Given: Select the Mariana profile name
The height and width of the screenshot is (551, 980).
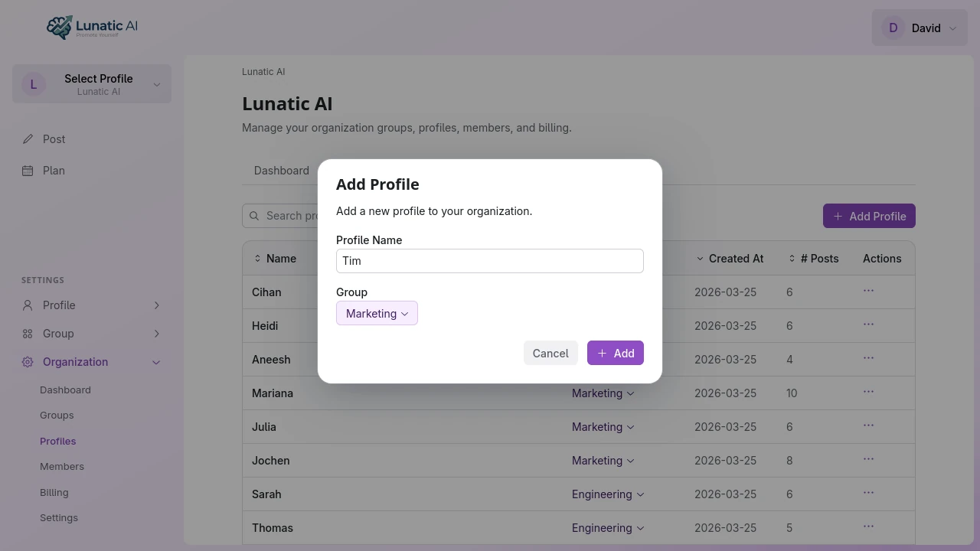Looking at the screenshot, I should click(273, 393).
